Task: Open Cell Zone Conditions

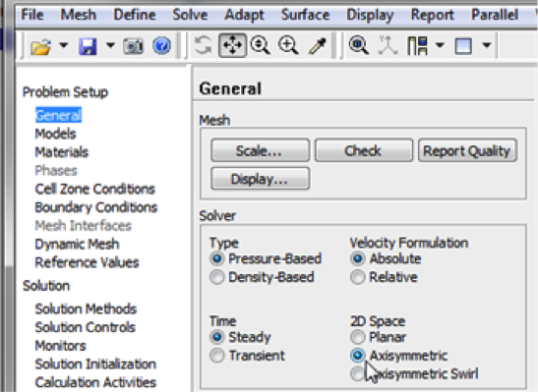Action: 95,190
